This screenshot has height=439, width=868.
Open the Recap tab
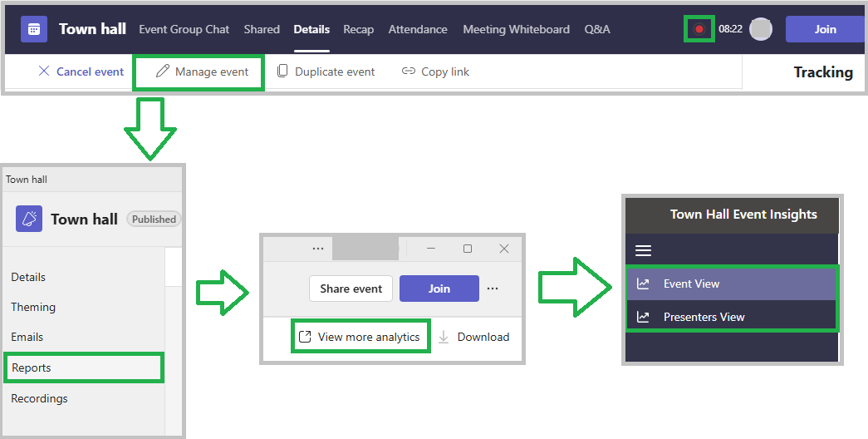(x=358, y=29)
